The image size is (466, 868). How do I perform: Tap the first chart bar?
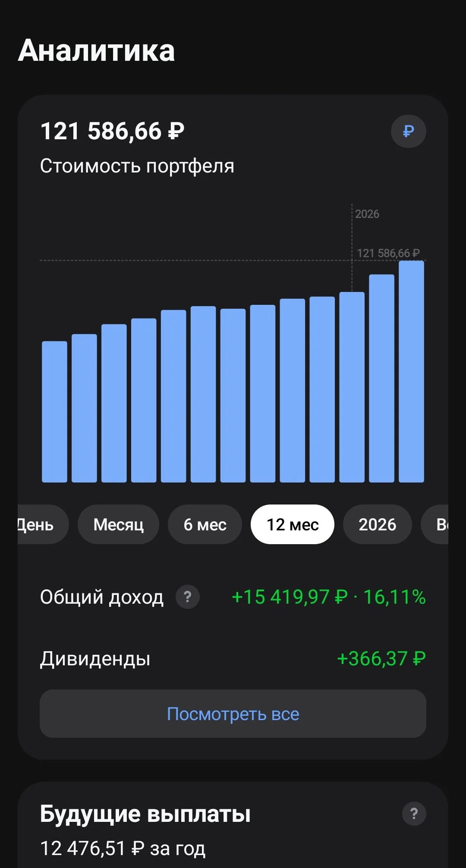(x=54, y=412)
